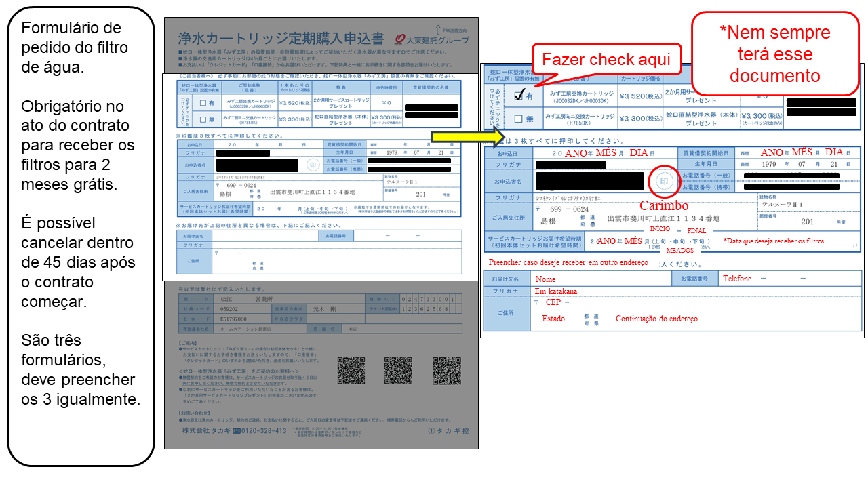Click the red "Carimbo" label

[x=664, y=205]
